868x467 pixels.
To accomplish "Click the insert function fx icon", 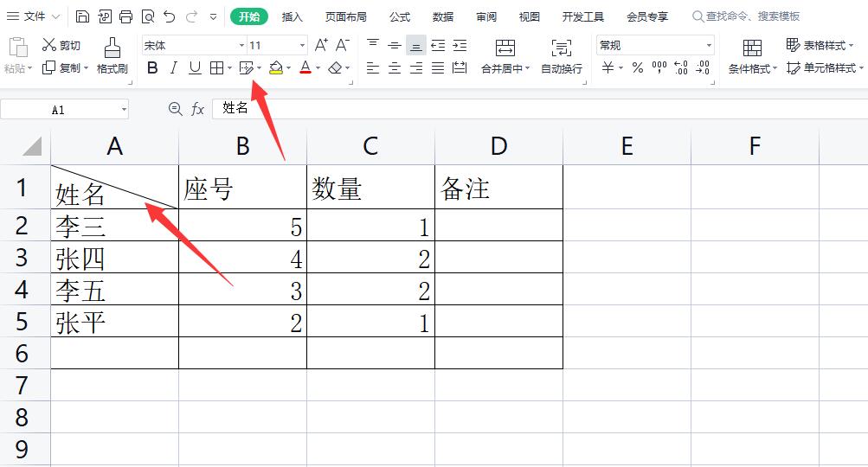I will (197, 109).
